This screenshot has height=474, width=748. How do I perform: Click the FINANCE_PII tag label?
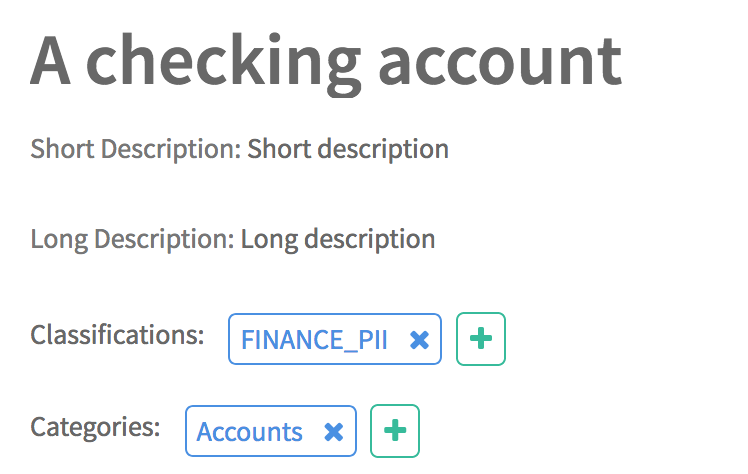314,340
